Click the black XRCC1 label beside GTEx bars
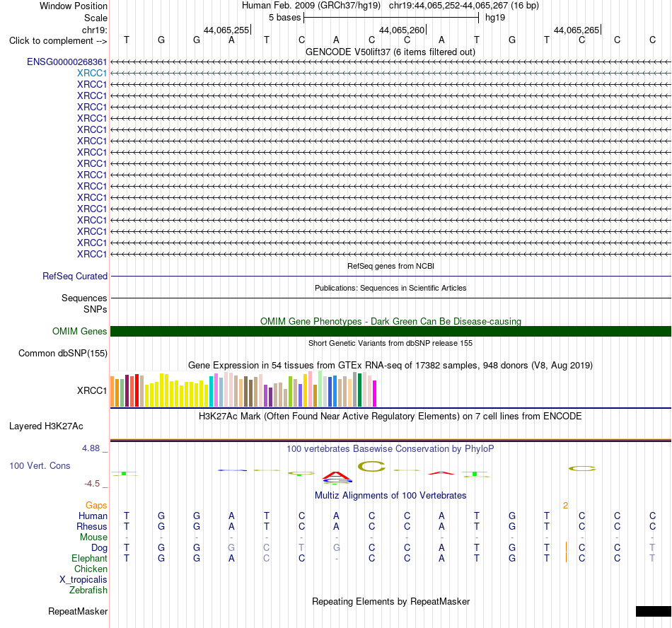The height and width of the screenshot is (628, 672). pyautogui.click(x=92, y=390)
